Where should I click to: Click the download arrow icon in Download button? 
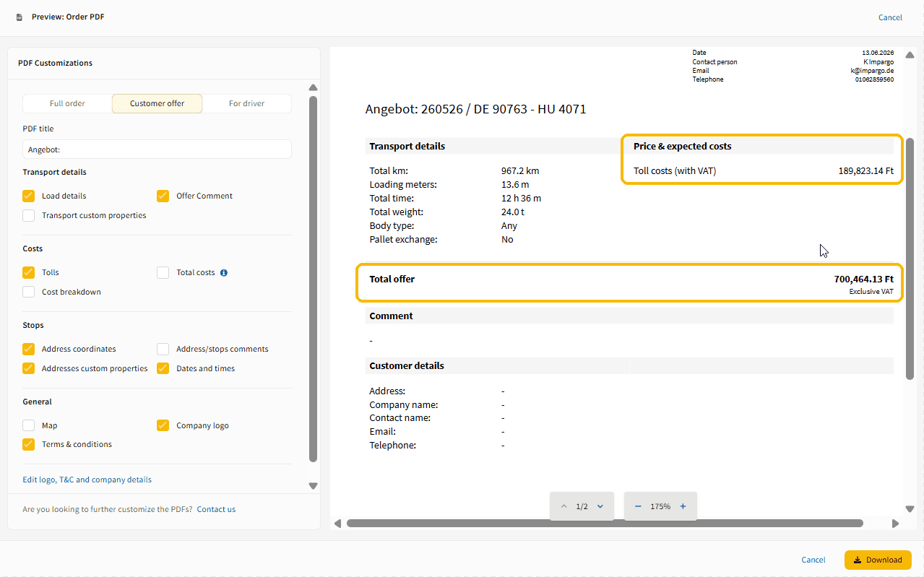tap(857, 560)
